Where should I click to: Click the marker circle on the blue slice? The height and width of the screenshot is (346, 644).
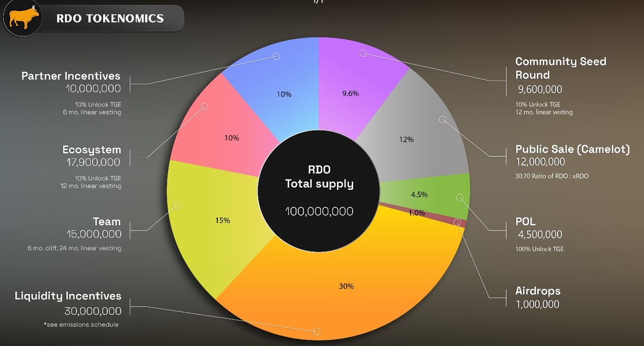coord(276,56)
